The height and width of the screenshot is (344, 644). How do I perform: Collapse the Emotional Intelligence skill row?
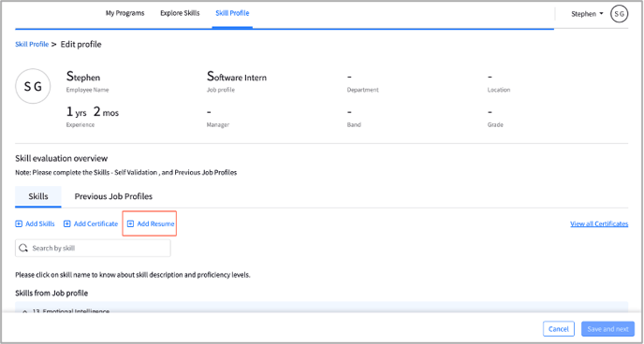click(24, 312)
